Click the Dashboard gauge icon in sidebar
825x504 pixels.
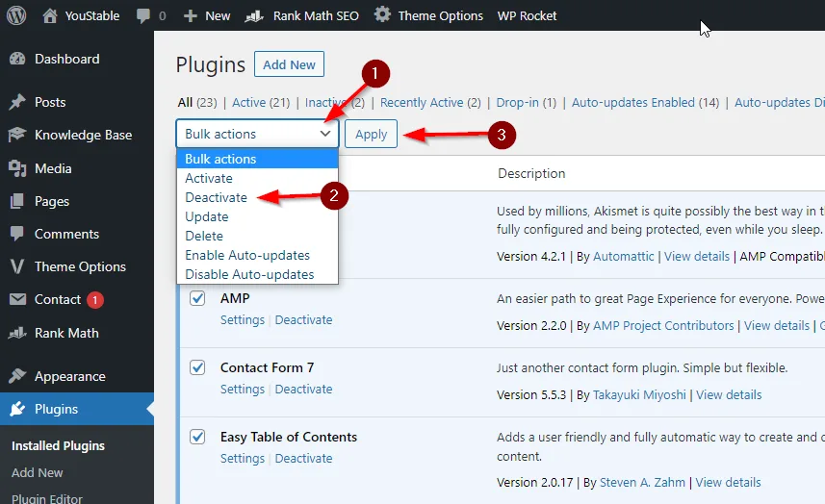click(17, 59)
